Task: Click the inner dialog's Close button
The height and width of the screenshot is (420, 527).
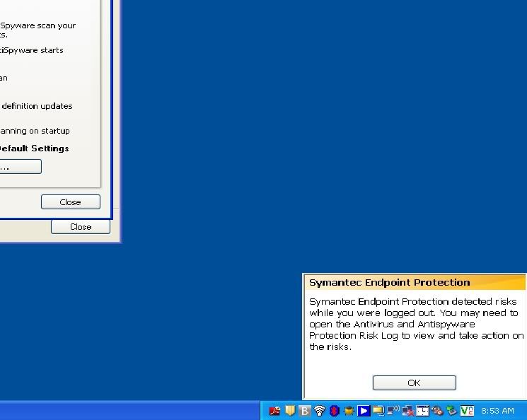Action: pos(71,202)
